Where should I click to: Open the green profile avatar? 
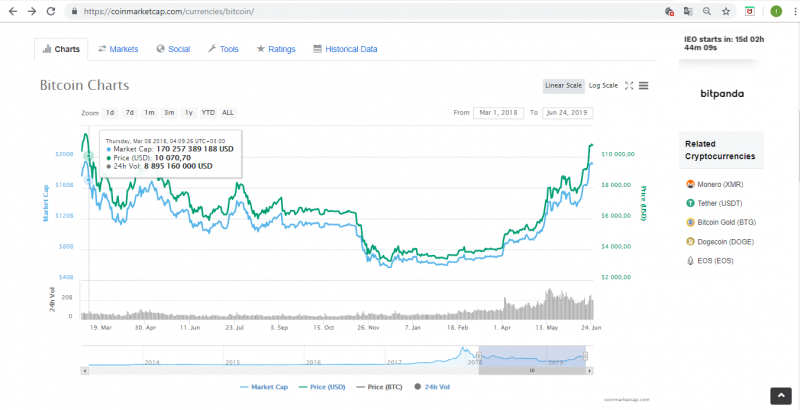tap(776, 11)
